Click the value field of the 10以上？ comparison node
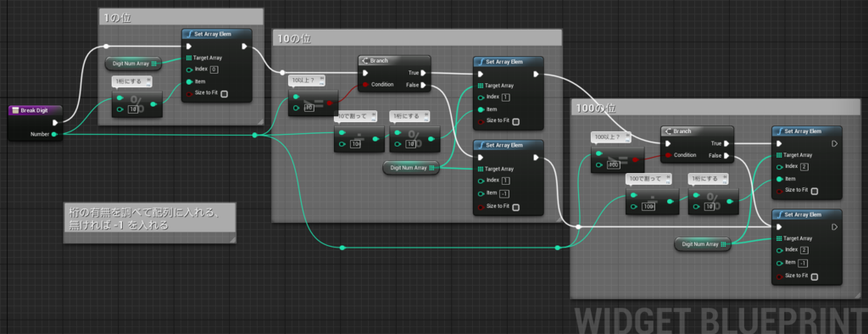This screenshot has width=868, height=334. point(309,108)
